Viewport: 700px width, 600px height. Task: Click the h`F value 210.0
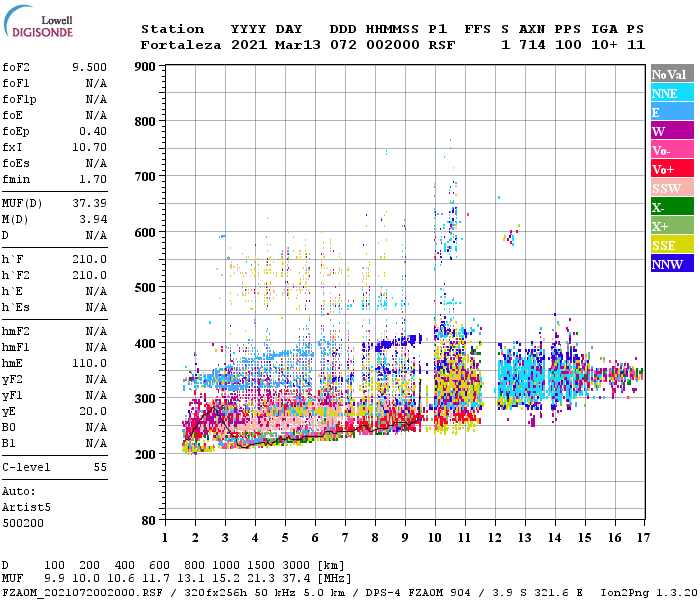pyautogui.click(x=89, y=259)
